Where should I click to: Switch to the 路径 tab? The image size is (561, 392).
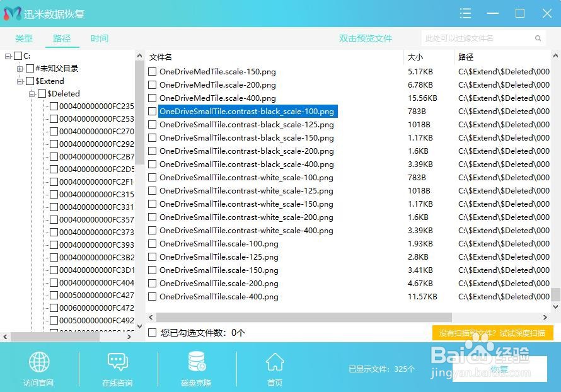pos(62,38)
